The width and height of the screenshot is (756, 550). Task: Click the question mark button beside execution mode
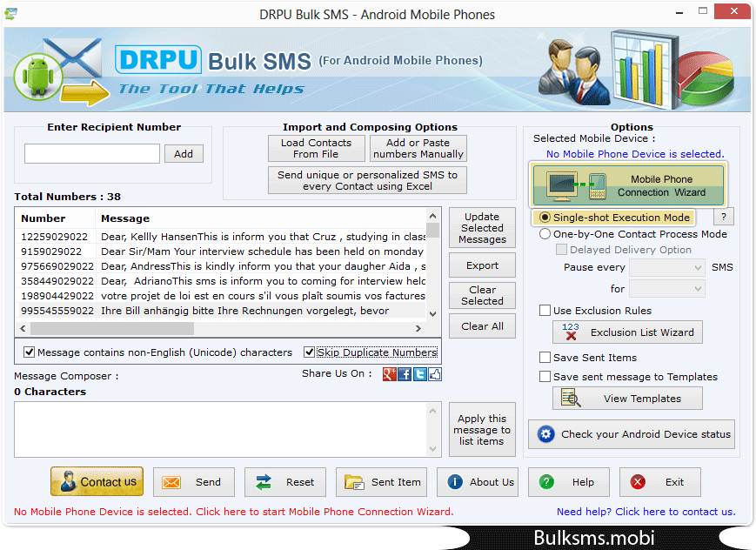tap(723, 217)
